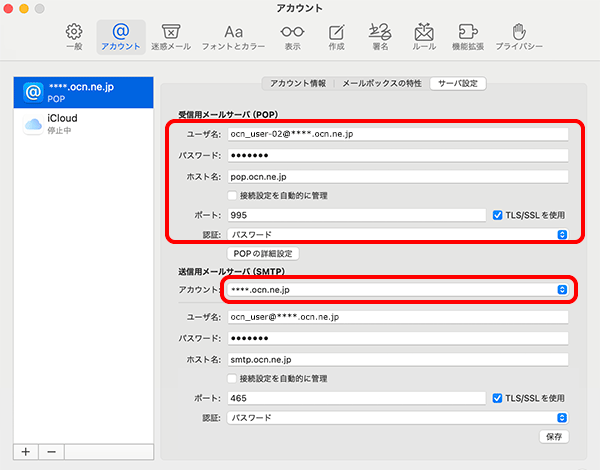Toggle SMTP TLS/SSLを使用 checkbox
The image size is (600, 470).
point(497,398)
